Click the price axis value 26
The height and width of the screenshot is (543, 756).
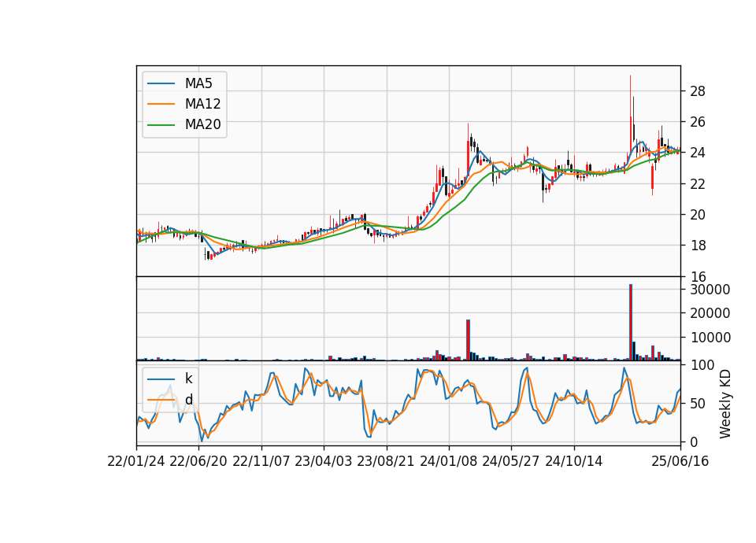(698, 122)
